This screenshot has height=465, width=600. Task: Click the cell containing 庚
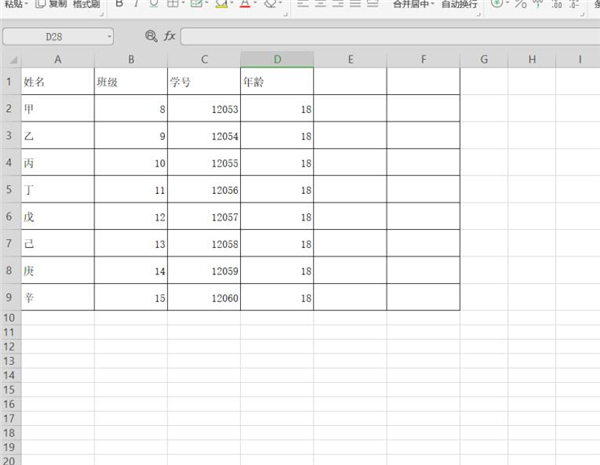click(58, 270)
